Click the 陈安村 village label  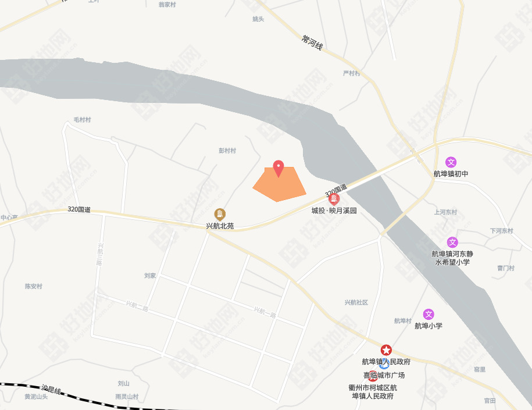pyautogui.click(x=34, y=287)
